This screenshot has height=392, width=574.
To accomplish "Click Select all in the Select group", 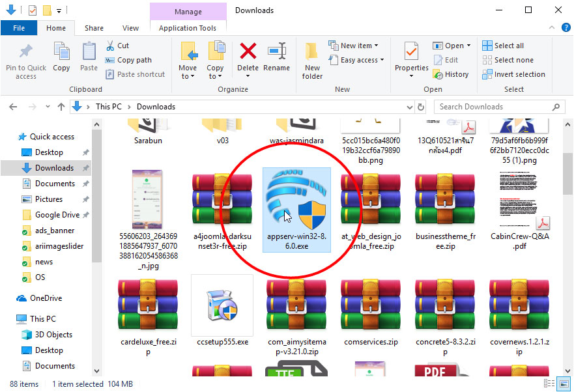I will tap(504, 45).
